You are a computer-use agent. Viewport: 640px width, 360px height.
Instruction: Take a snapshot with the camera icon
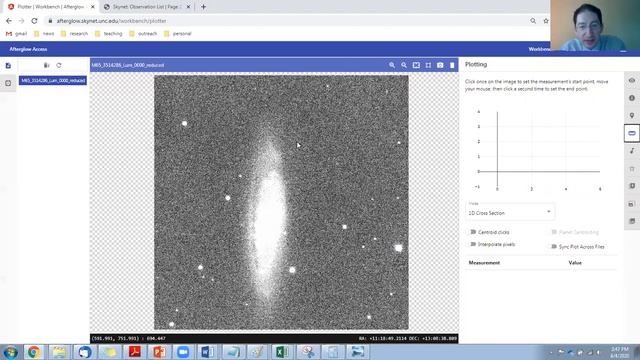click(x=440, y=65)
